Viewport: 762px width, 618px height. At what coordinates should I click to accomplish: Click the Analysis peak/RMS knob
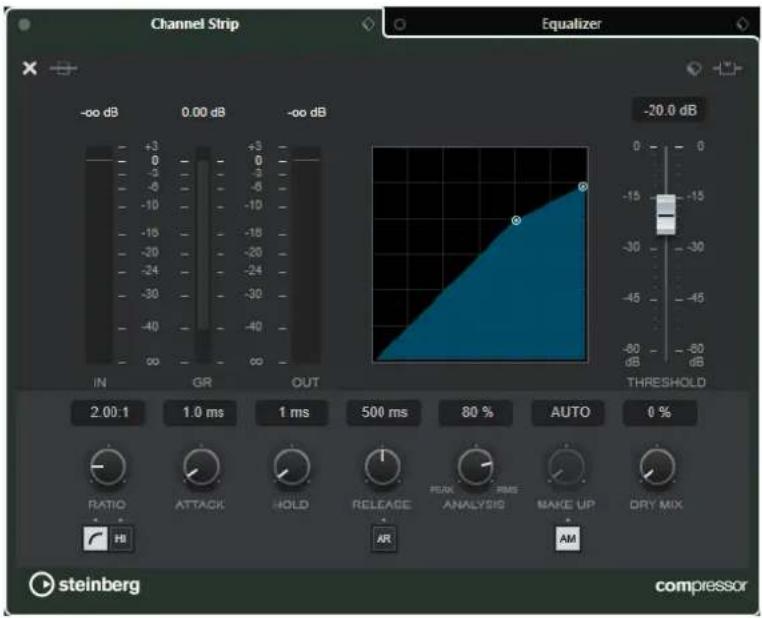(475, 467)
